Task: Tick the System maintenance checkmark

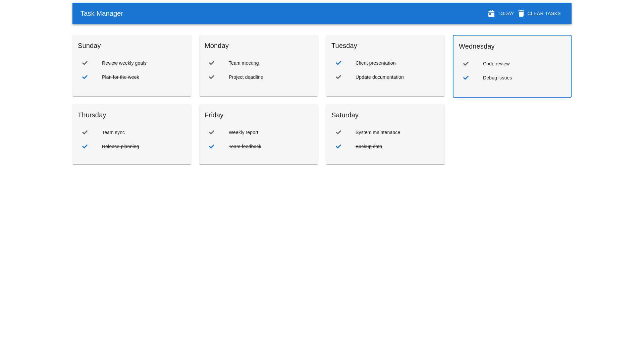Action: tap(338, 132)
